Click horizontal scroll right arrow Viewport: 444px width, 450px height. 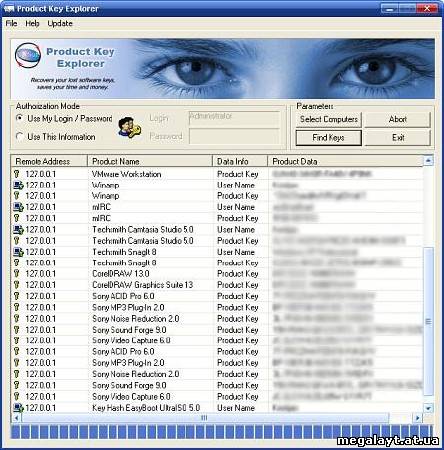(x=418, y=418)
